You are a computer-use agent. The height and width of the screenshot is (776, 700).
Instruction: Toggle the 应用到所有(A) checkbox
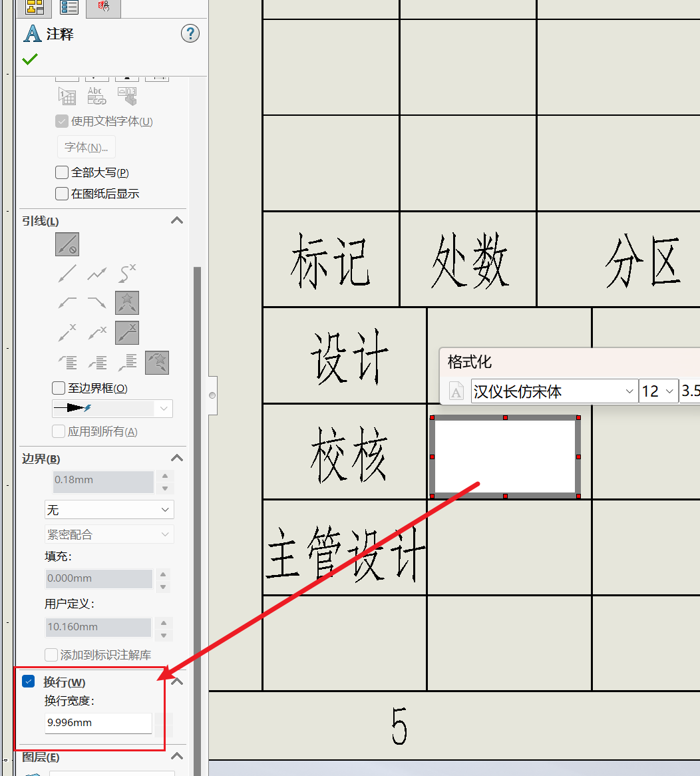click(59, 431)
